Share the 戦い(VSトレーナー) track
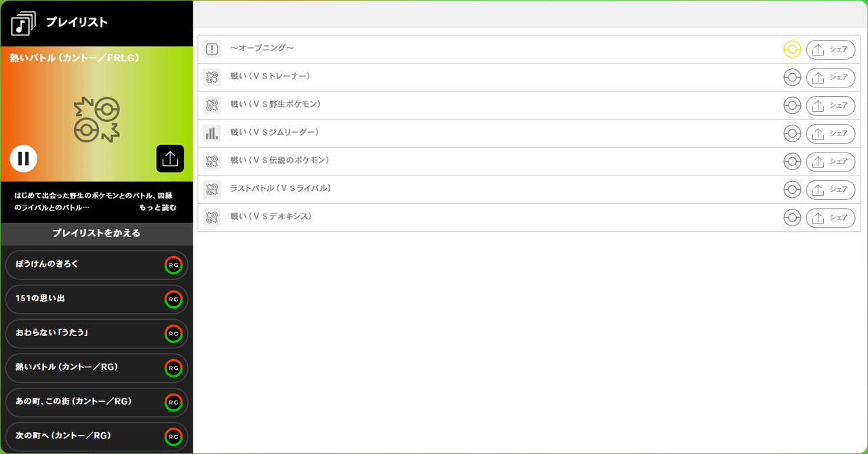Viewport: 868px width, 454px height. (x=831, y=77)
